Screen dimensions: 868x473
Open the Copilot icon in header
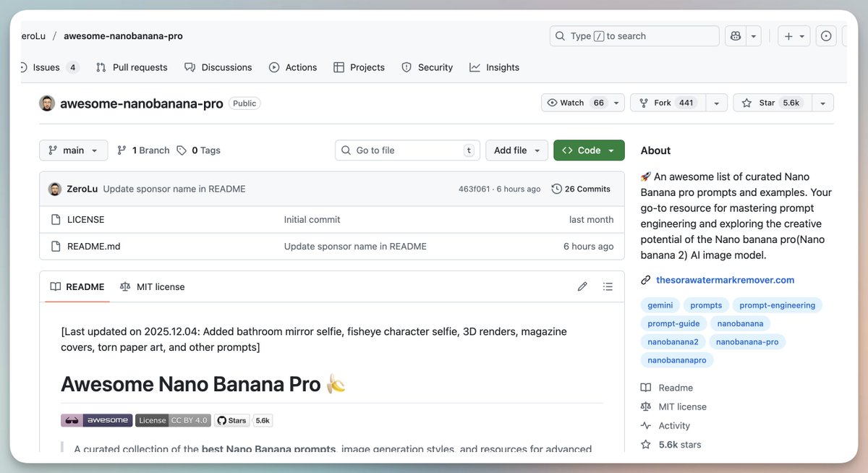click(x=736, y=36)
